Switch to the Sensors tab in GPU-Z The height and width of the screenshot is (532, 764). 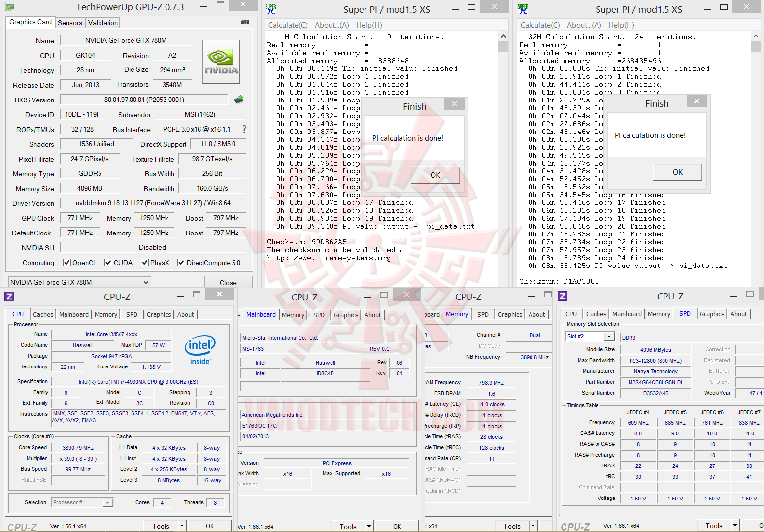[x=70, y=23]
